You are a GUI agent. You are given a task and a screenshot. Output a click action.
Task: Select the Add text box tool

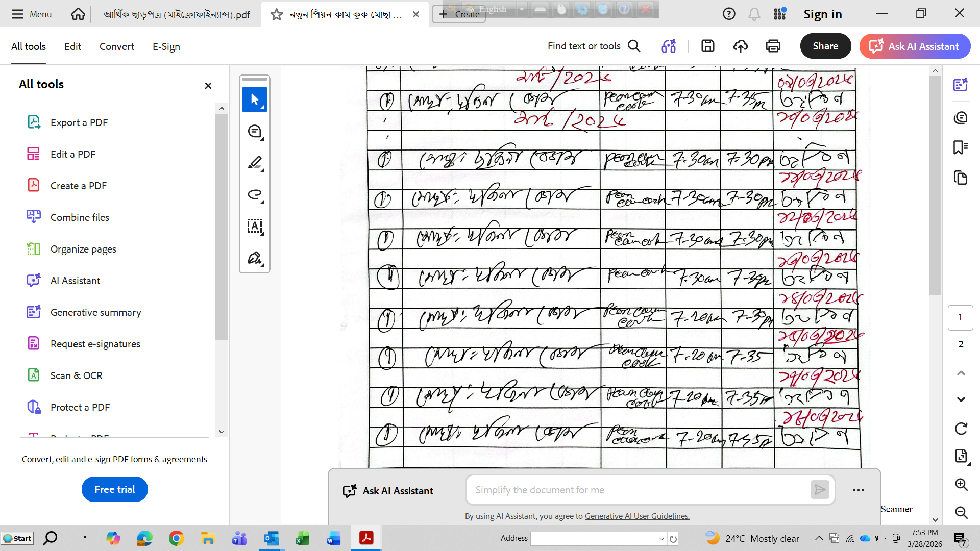pos(254,226)
